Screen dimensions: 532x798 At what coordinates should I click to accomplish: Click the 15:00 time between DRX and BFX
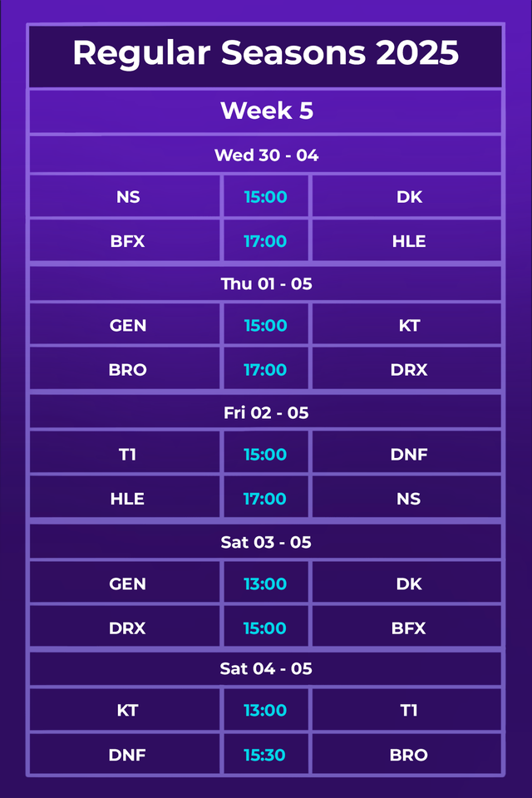265,628
